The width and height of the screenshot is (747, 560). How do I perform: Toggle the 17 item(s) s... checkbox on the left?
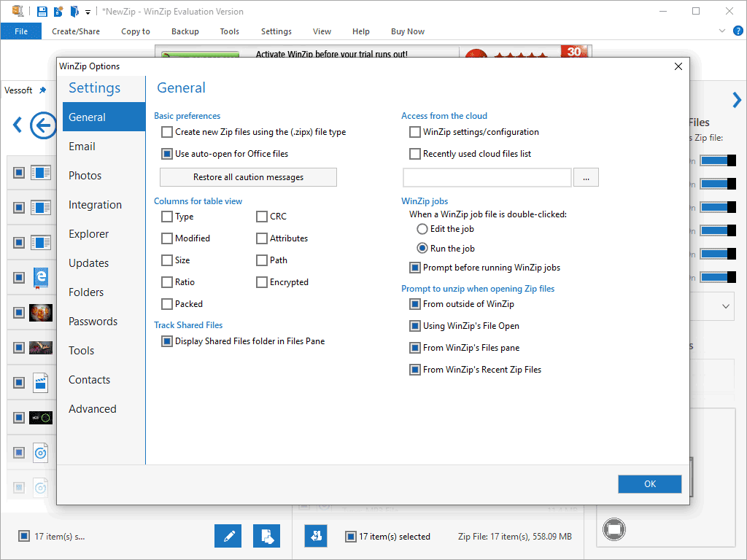tap(24, 536)
